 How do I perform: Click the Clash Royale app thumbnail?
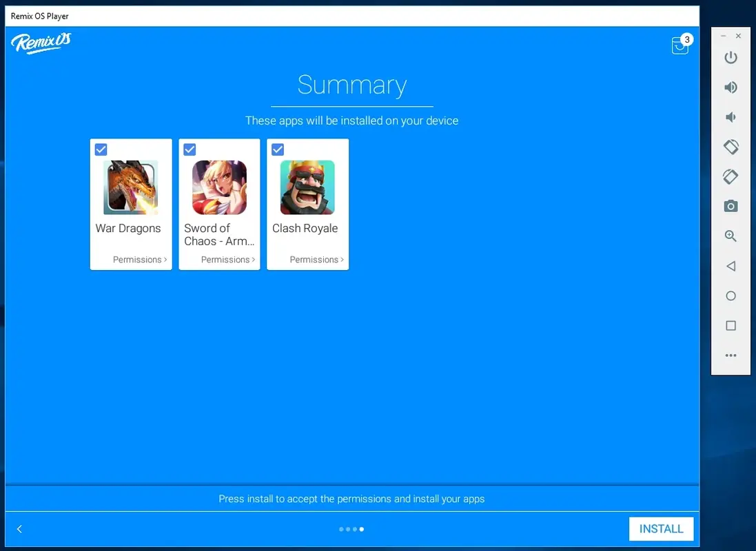click(307, 187)
